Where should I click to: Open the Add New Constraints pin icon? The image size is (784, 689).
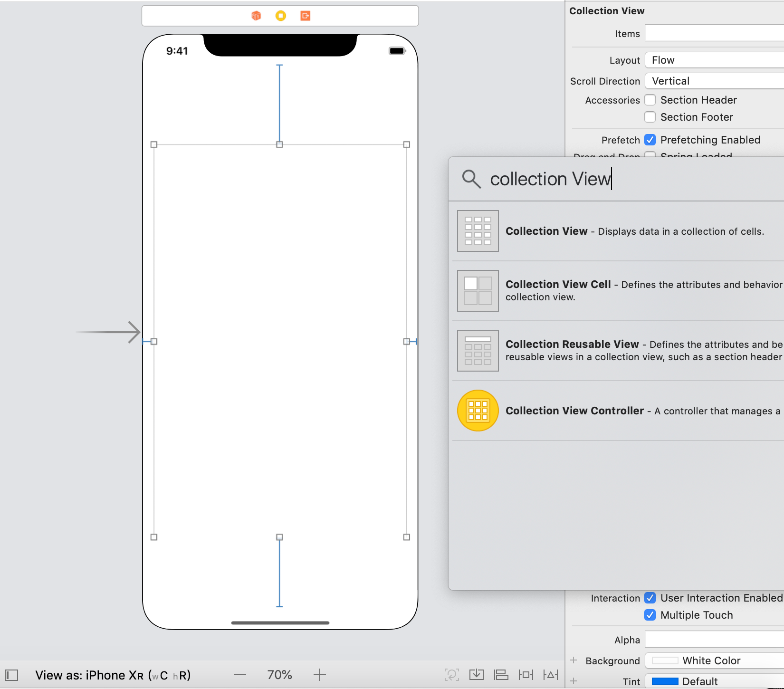click(x=526, y=674)
